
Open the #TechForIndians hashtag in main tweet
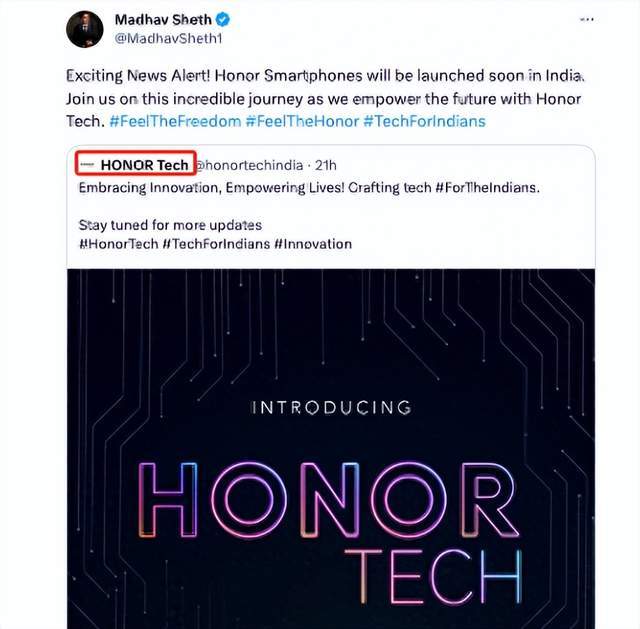point(424,121)
